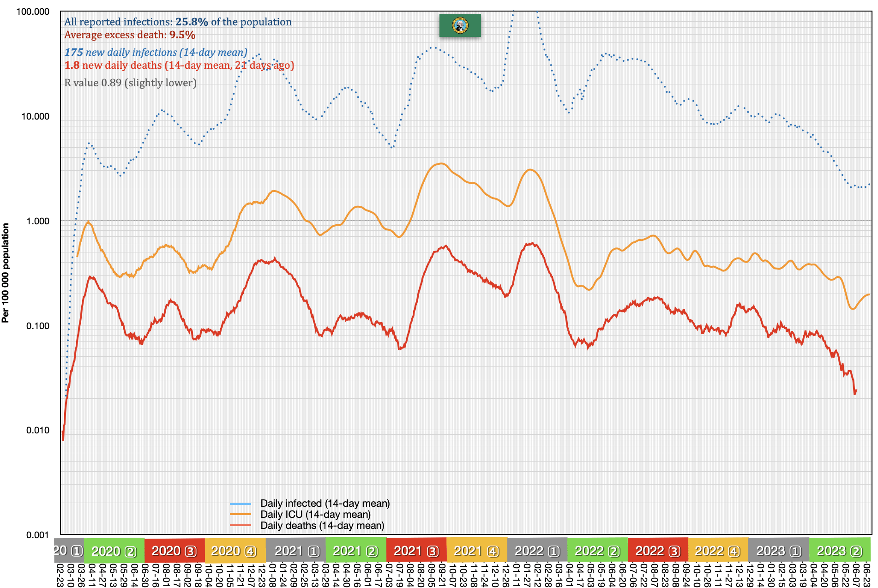
Task: Click the orange Daily ICU legend line
Action: (x=241, y=515)
